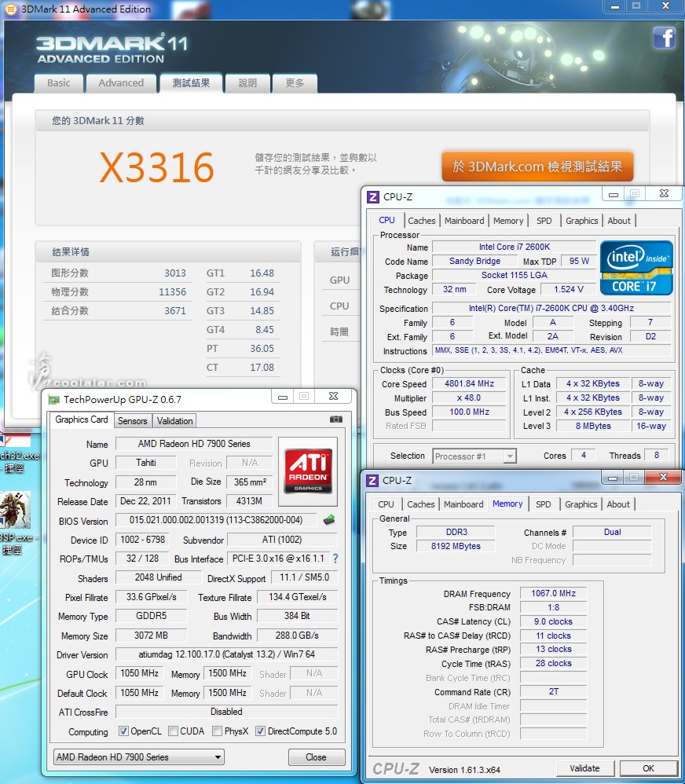The width and height of the screenshot is (685, 784).
Task: Click the ATI Radeon logo in GPU-Z
Action: click(x=308, y=471)
